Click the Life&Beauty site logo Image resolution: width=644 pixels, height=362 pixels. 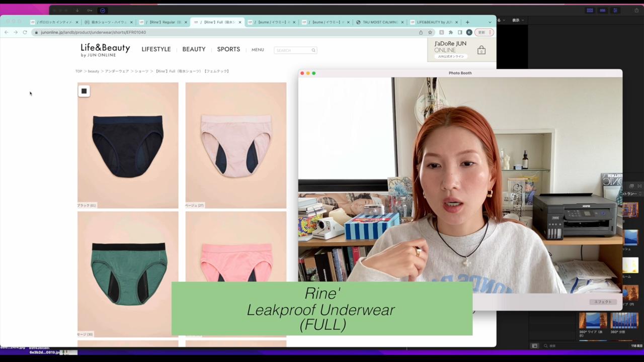[x=105, y=49]
